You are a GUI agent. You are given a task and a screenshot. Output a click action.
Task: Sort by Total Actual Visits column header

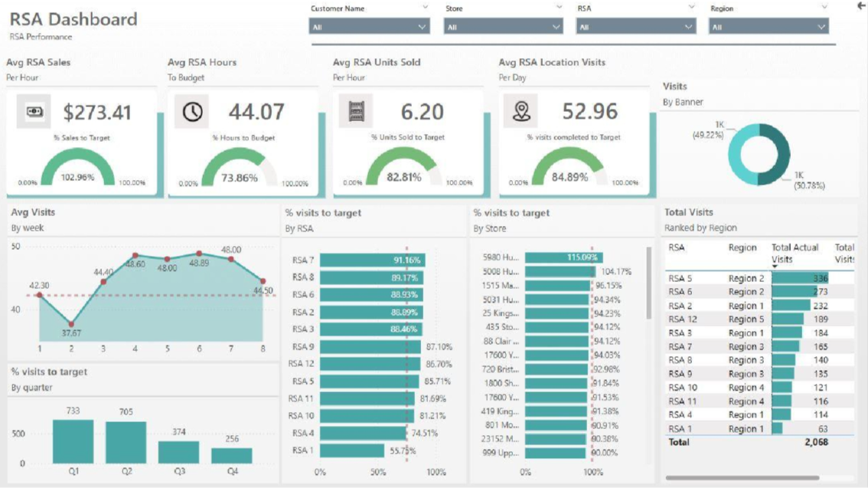(795, 253)
